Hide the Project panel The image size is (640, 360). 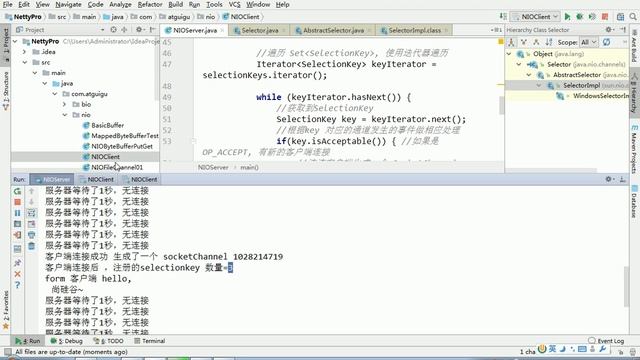pos(152,30)
